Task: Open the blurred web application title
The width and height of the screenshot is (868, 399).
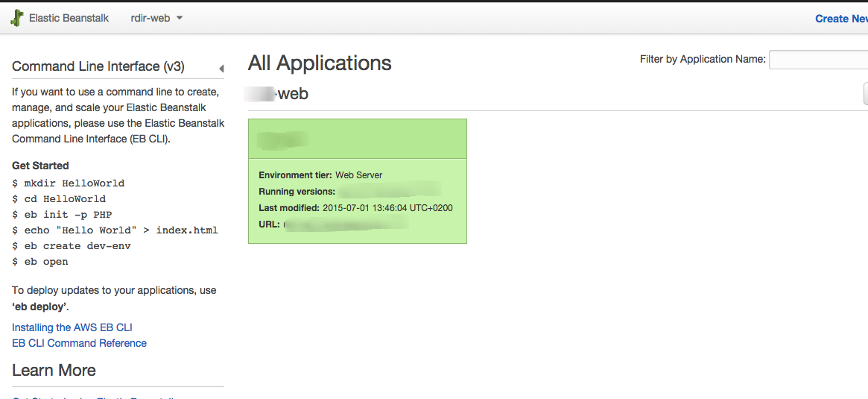Action: tap(276, 94)
